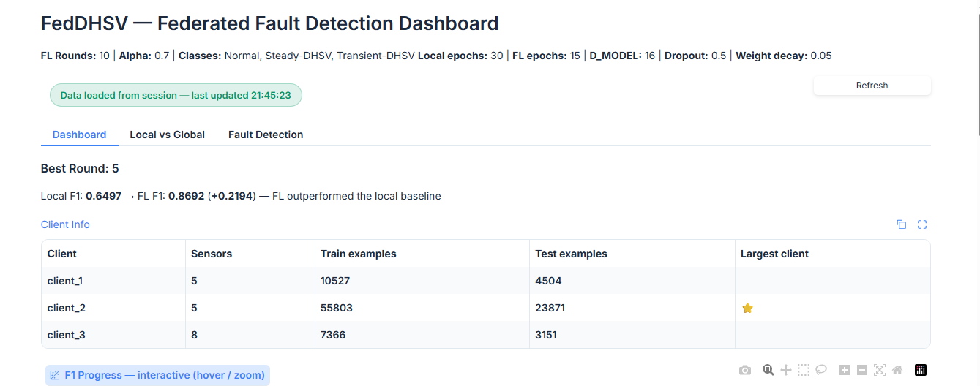Screen dimensions: 980x386
Task: Select the plot Zoom tool
Action: pyautogui.click(x=768, y=370)
